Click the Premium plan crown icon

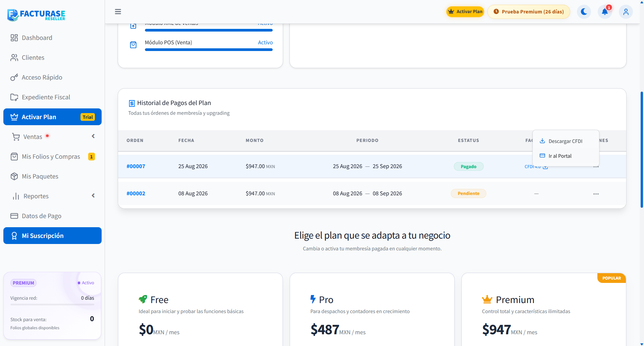coord(487,299)
